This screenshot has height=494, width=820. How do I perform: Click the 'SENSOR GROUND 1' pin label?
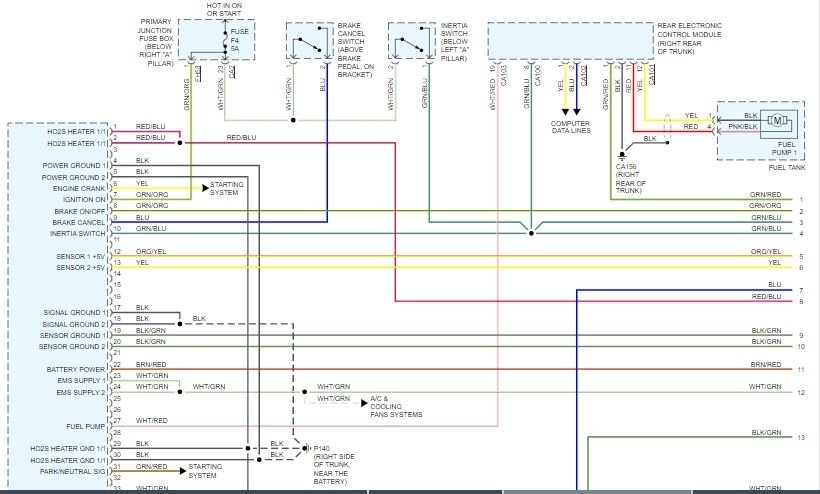click(x=73, y=335)
